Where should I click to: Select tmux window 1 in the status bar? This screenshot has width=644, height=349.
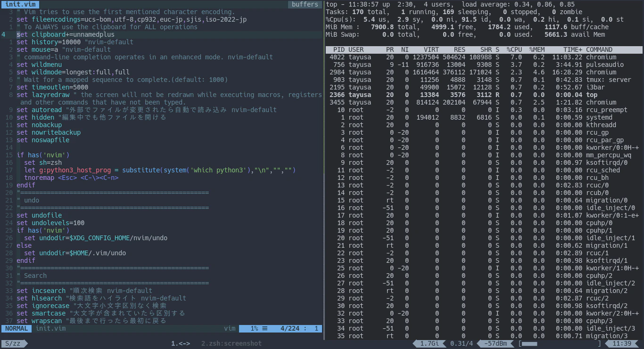181,343
